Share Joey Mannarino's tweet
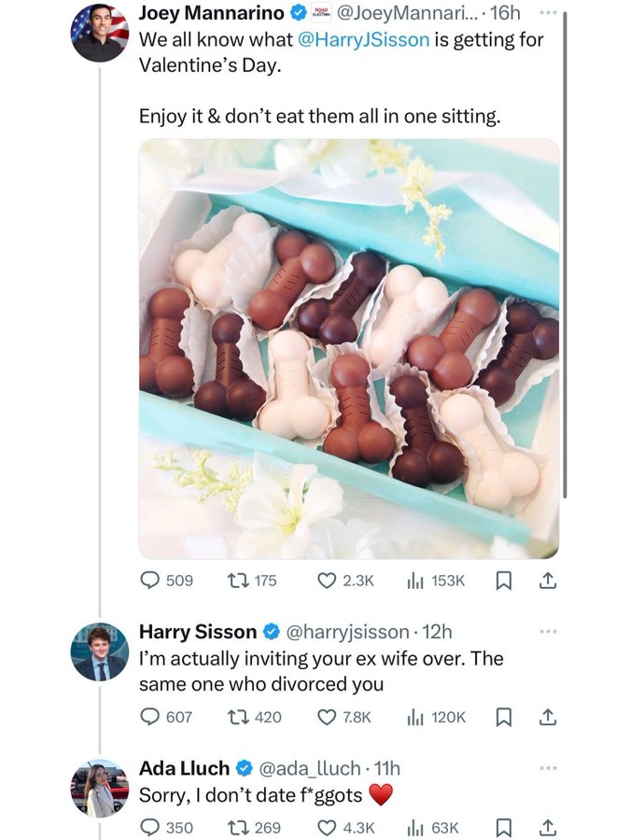630x840 pixels. click(x=547, y=581)
